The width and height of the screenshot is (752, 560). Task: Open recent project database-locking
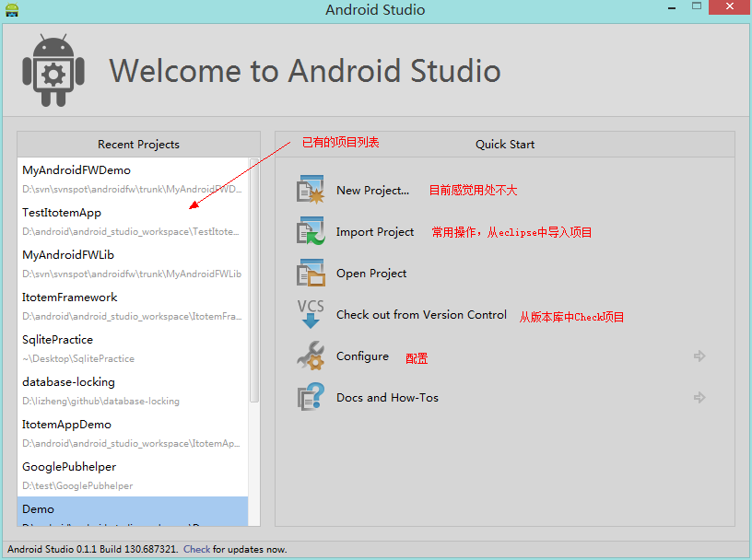click(133, 391)
